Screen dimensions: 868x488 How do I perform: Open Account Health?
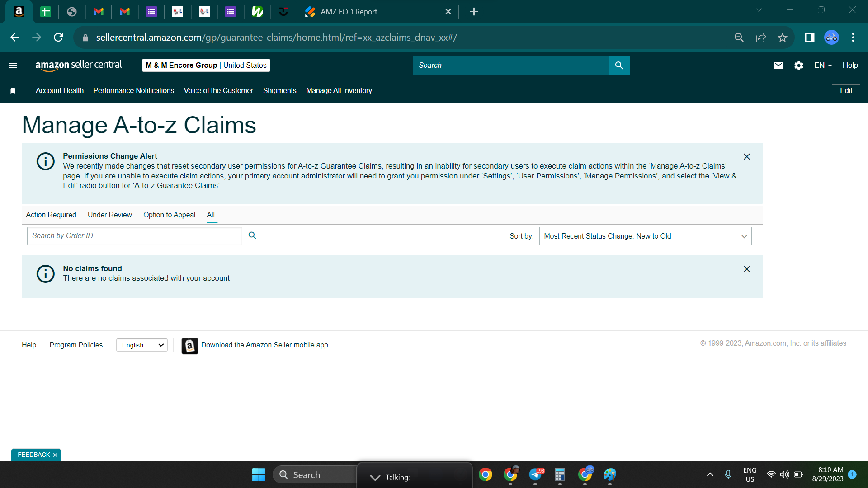coord(60,91)
